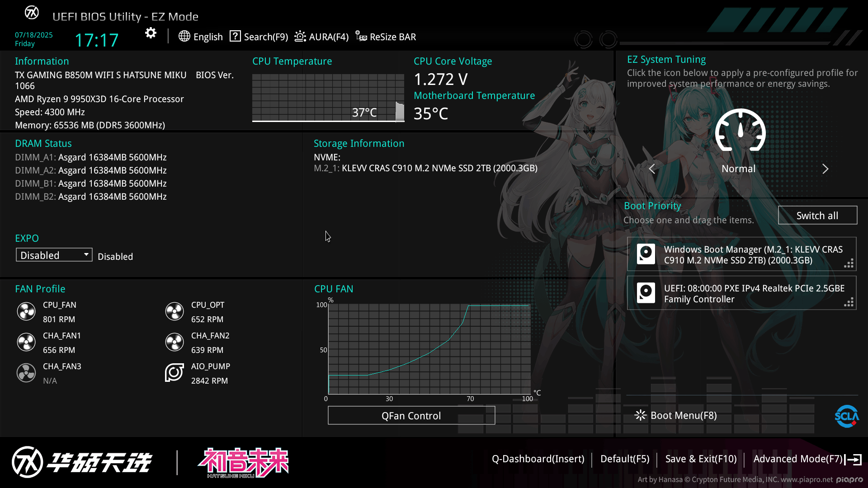Open the settings gear icon
868x488 pixels.
(x=151, y=33)
